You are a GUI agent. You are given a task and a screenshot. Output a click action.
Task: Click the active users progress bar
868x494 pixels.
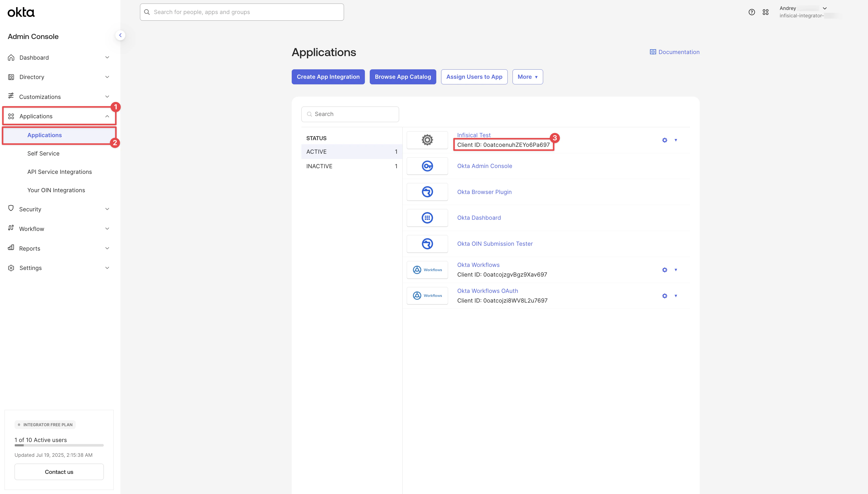(59, 445)
